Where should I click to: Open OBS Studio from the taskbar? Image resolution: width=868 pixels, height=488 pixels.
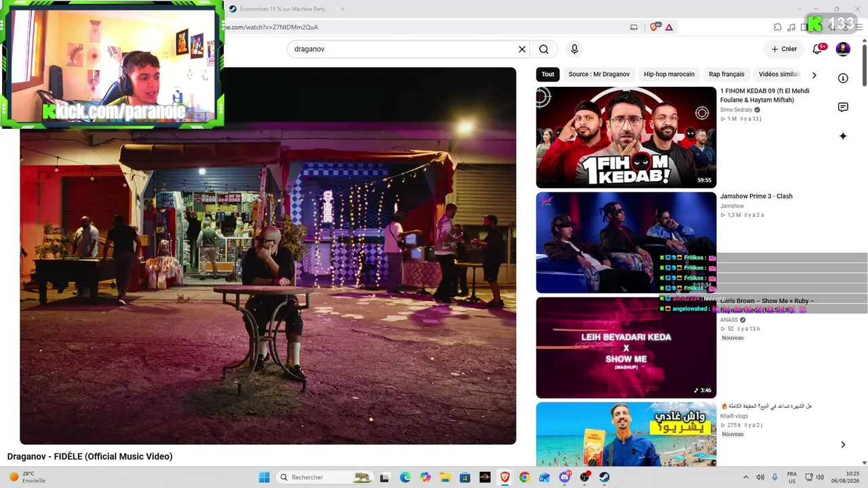coord(585,477)
